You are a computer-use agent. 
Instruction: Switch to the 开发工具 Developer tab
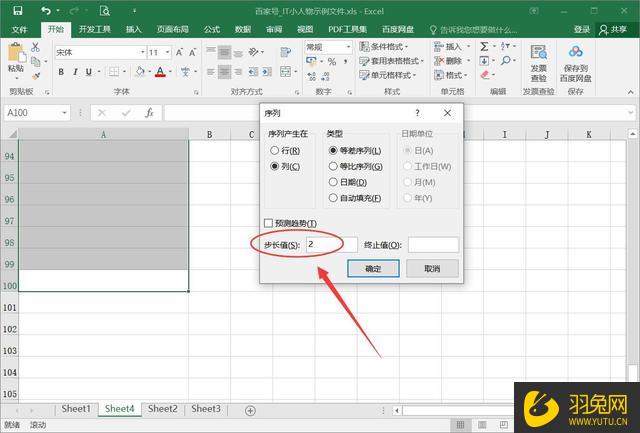(95, 29)
